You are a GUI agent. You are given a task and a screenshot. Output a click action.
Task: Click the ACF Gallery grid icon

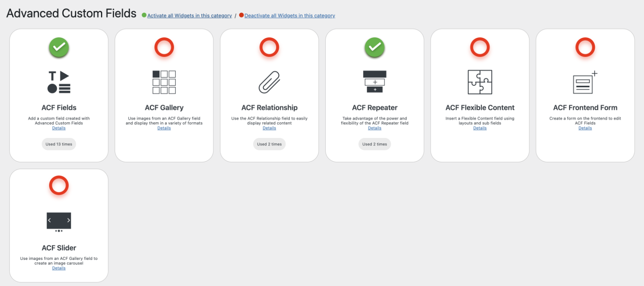(x=164, y=82)
